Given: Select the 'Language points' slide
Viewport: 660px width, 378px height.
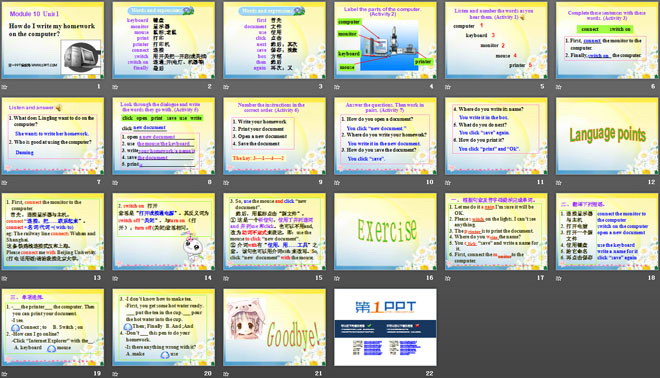Looking at the screenshot, I should point(607,136).
